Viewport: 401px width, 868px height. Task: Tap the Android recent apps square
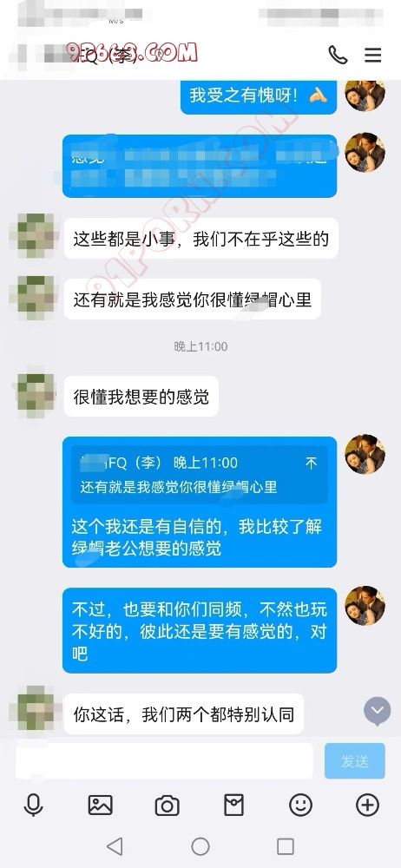tap(286, 845)
